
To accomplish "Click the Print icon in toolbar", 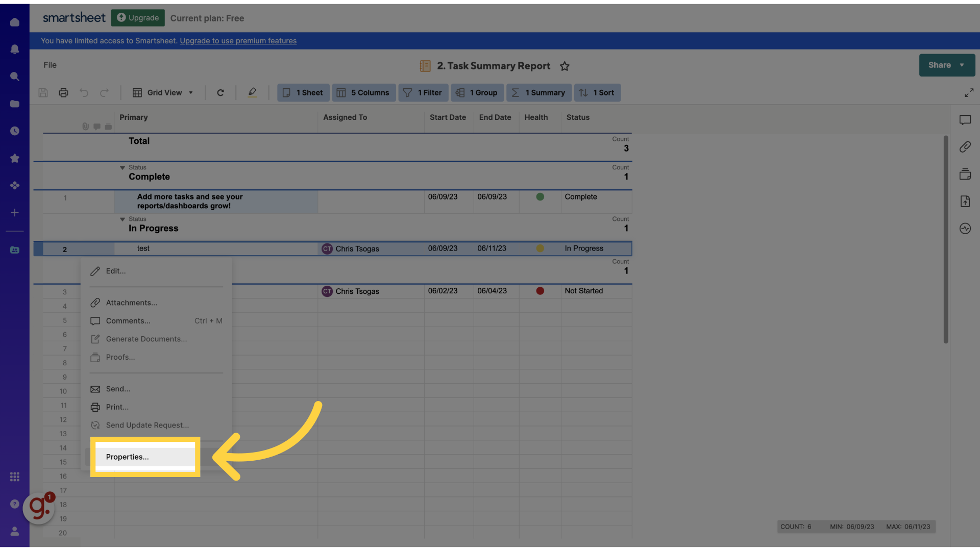I will 63,92.
